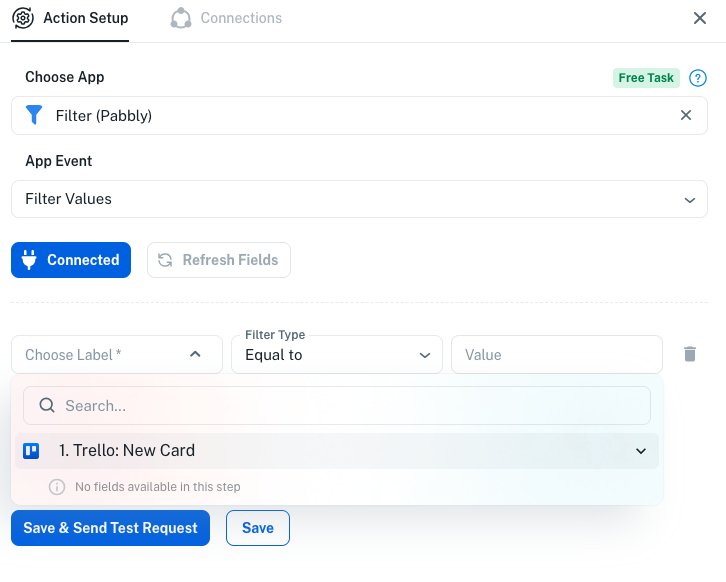
Task: Click the Trello logo icon
Action: (31, 451)
